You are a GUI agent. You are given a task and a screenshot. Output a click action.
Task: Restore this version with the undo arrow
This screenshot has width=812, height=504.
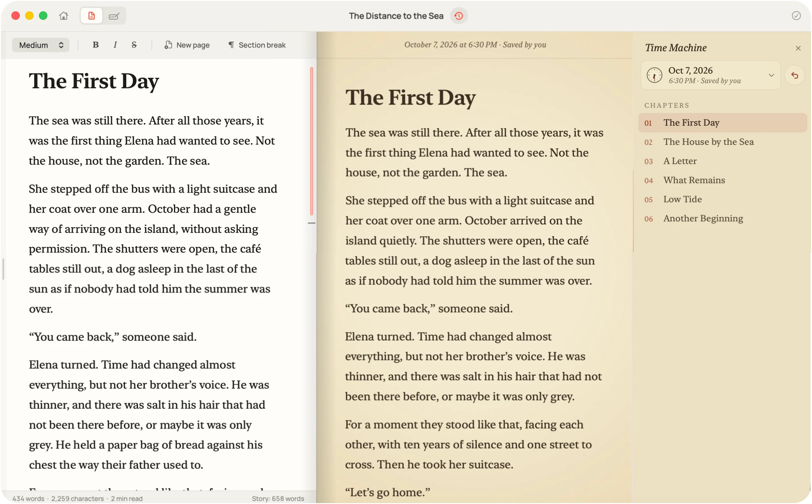point(794,75)
